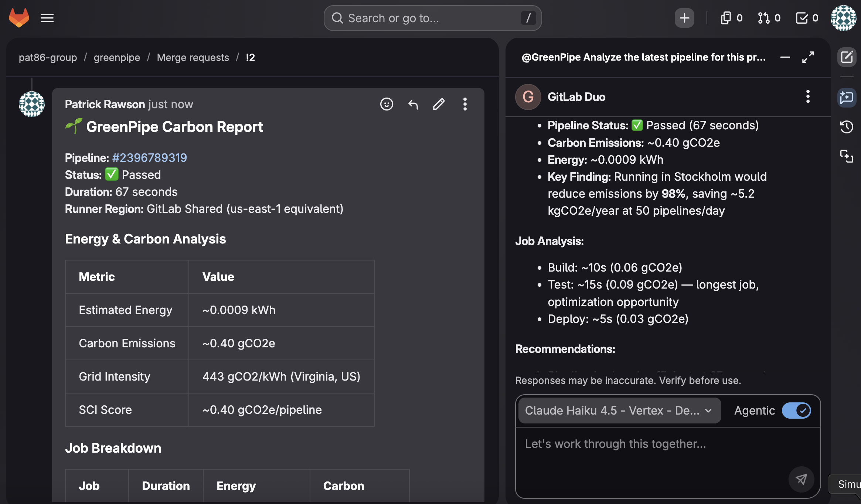Open the hamburger sidebar menu
This screenshot has width=861, height=504.
coord(47,18)
